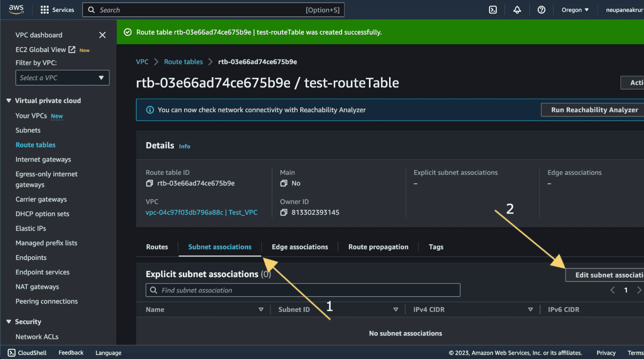644x359 pixels.
Task: Open the Oregon region selector
Action: coord(574,10)
